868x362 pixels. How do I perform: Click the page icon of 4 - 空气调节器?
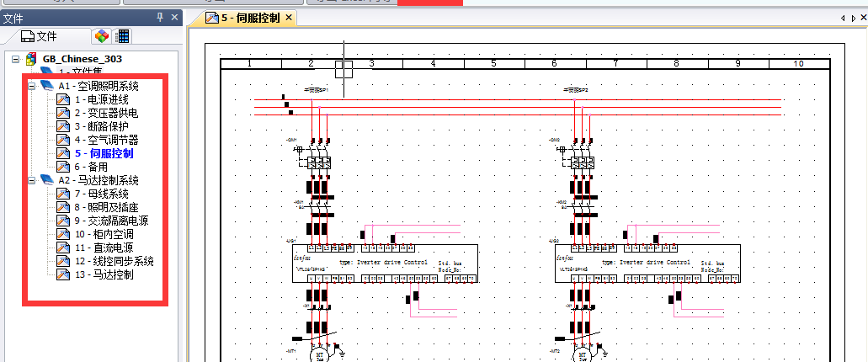(x=64, y=140)
